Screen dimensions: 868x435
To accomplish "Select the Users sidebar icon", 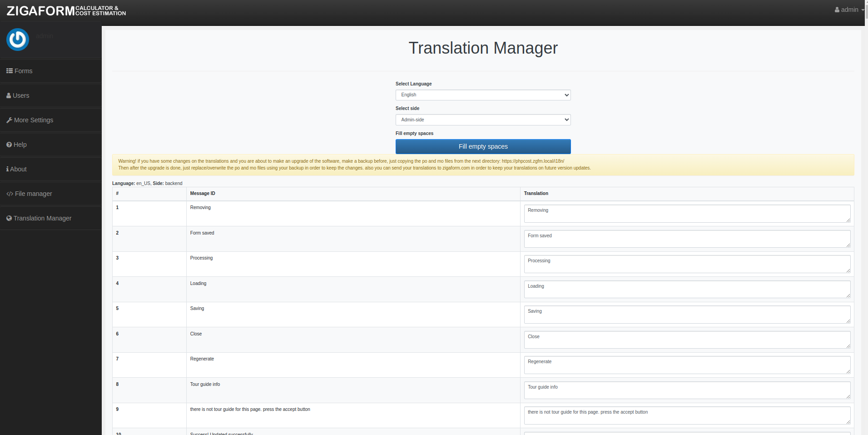I will pyautogui.click(x=8, y=95).
